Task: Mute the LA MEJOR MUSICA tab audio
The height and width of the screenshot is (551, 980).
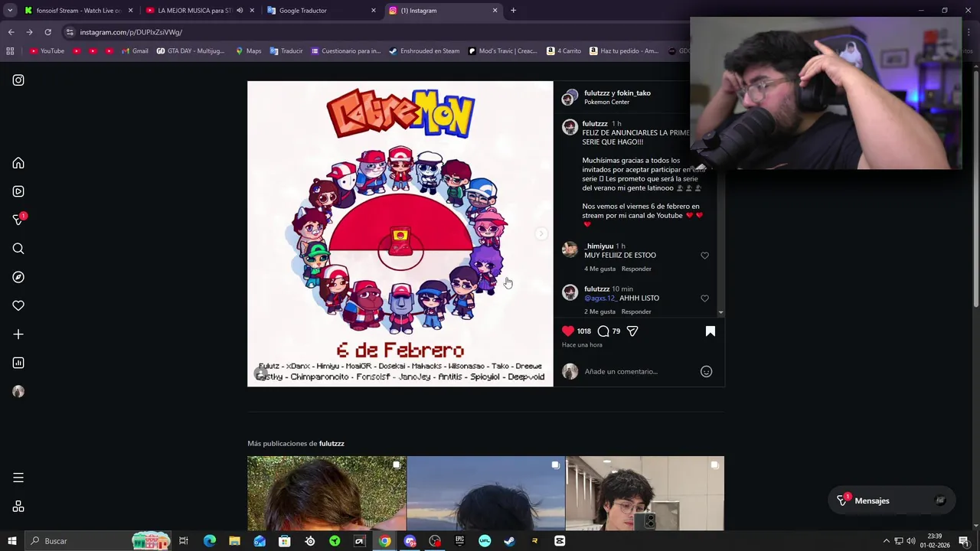Action: coord(240,11)
